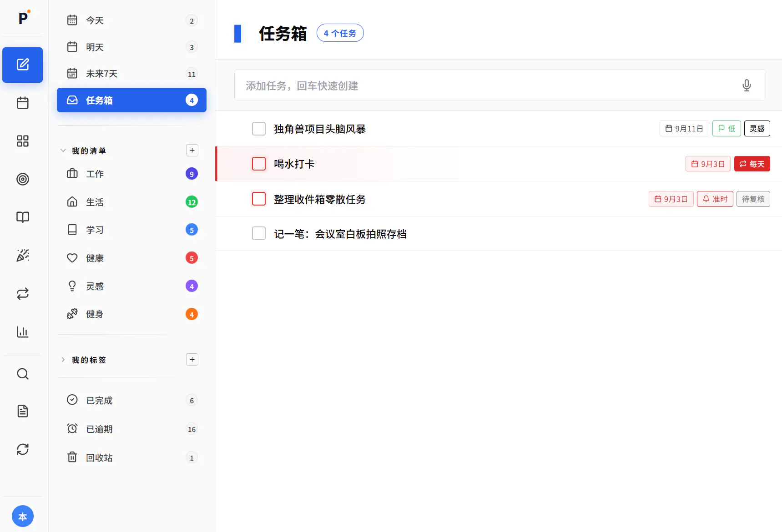This screenshot has width=782, height=532.
Task: Click the party popper celebration icon
Action: (22, 256)
